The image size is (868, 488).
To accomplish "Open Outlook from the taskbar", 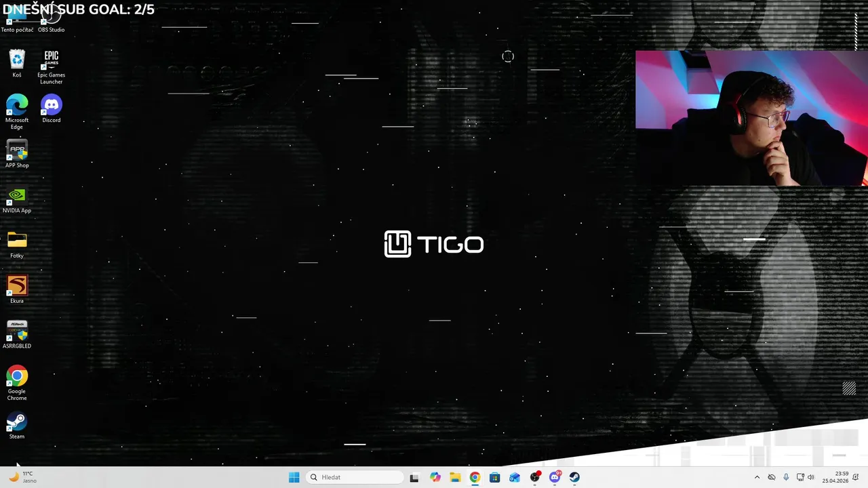I will click(x=515, y=477).
